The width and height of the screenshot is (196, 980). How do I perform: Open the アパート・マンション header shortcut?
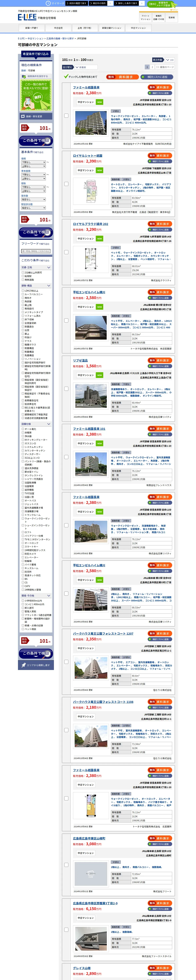pyautogui.click(x=145, y=17)
